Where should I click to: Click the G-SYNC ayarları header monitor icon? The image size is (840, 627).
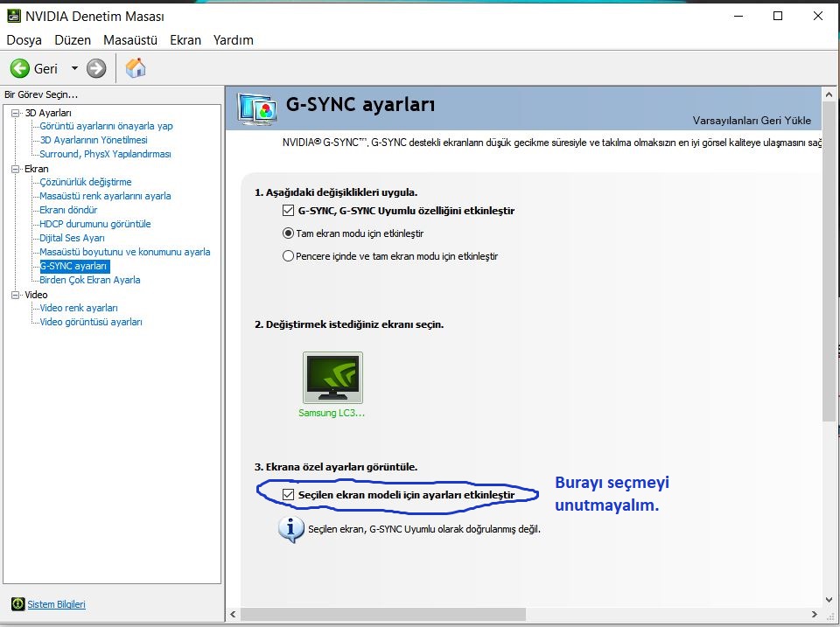tap(258, 108)
